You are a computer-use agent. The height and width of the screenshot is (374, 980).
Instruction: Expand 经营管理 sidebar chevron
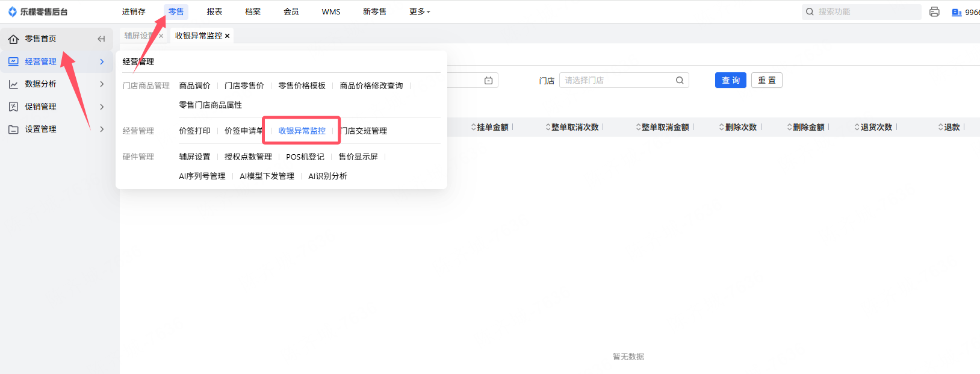(x=102, y=61)
